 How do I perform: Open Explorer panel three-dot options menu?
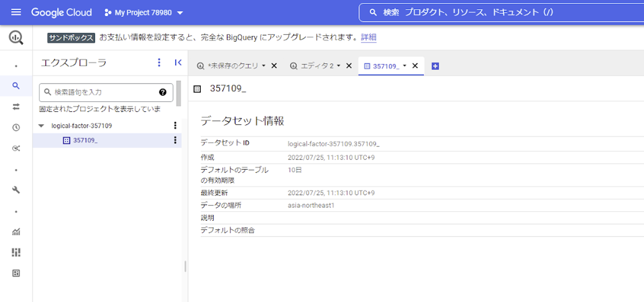tap(159, 62)
